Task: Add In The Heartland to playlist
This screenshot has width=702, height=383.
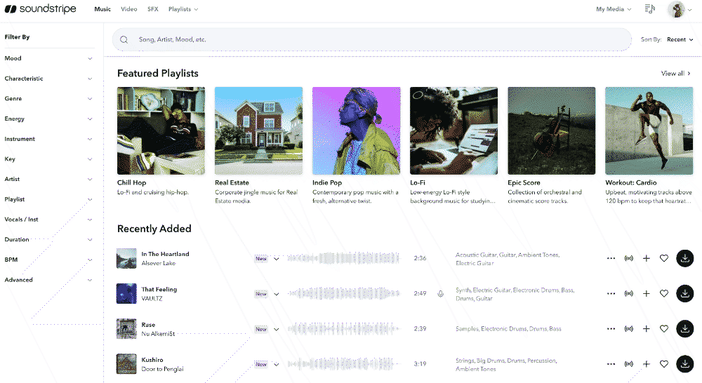Action: pyautogui.click(x=646, y=258)
